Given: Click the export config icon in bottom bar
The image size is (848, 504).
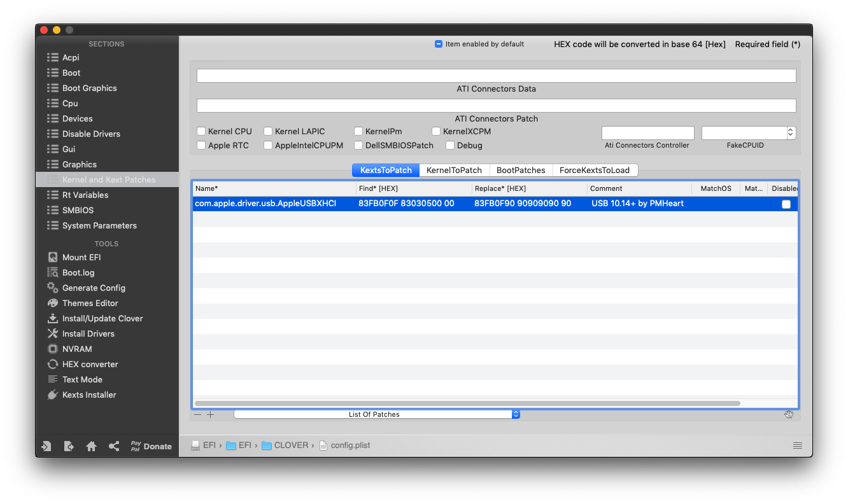Looking at the screenshot, I should click(x=69, y=446).
